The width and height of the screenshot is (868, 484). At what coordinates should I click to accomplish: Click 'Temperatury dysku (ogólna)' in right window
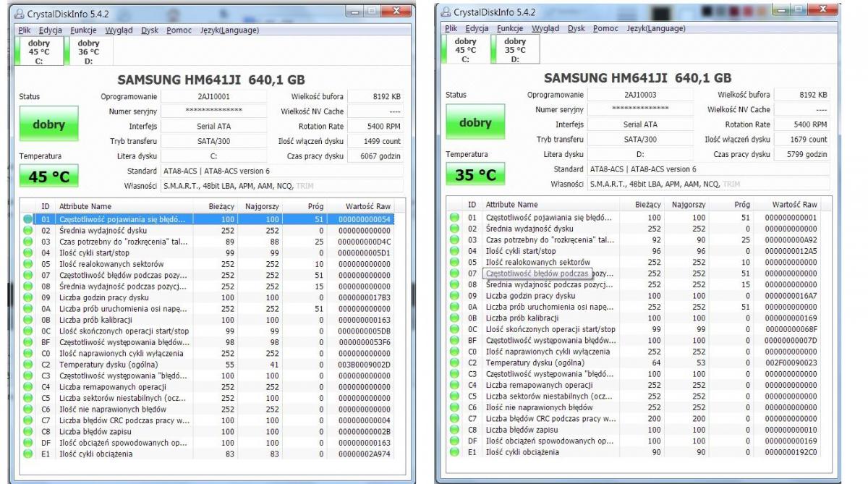(535, 363)
